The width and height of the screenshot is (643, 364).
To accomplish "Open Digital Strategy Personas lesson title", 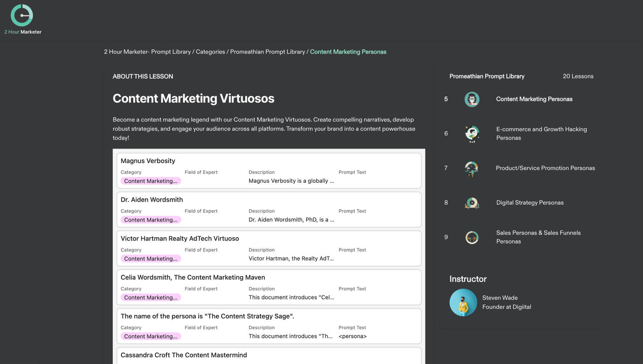I will pyautogui.click(x=529, y=203).
